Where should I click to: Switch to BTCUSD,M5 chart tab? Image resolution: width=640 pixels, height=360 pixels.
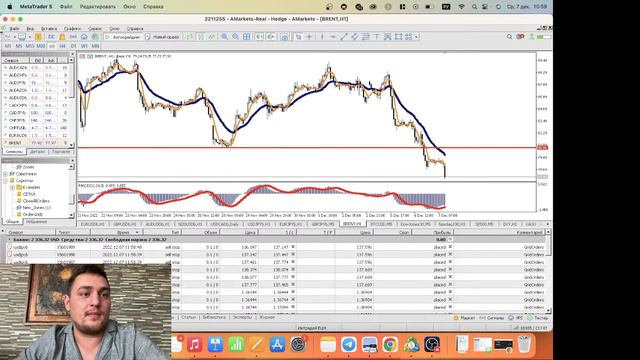click(x=380, y=224)
